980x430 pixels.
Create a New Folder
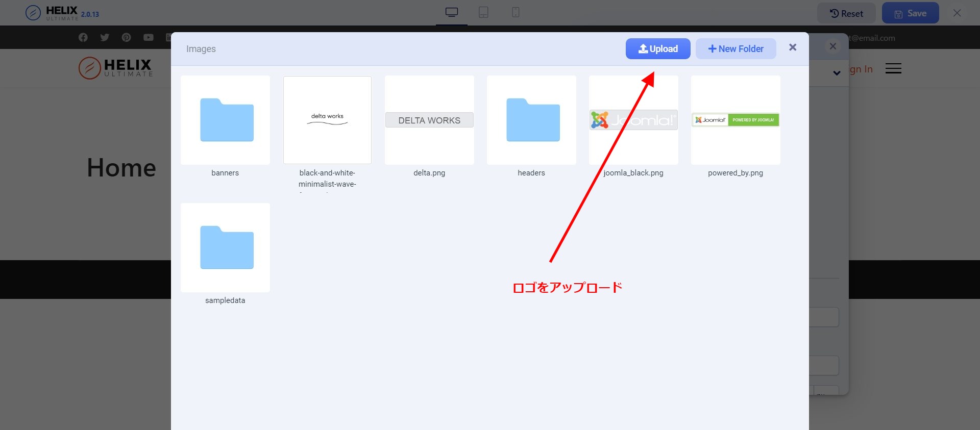pyautogui.click(x=736, y=49)
